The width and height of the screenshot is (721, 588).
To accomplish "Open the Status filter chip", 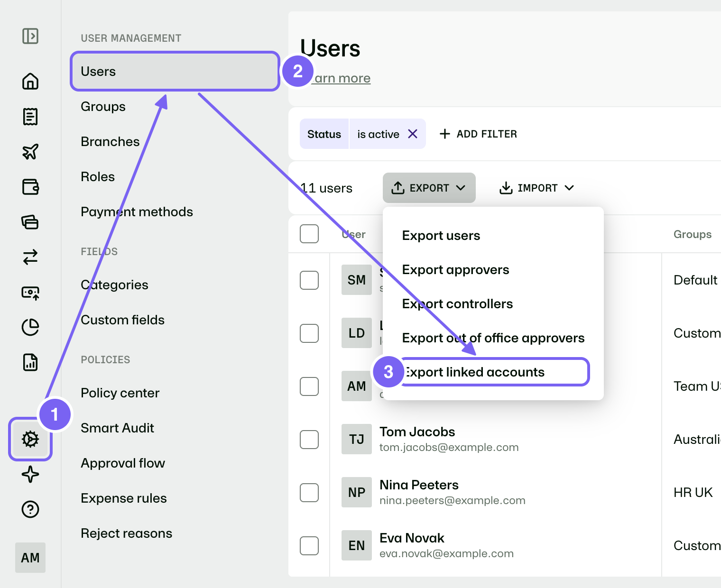I will pyautogui.click(x=324, y=134).
